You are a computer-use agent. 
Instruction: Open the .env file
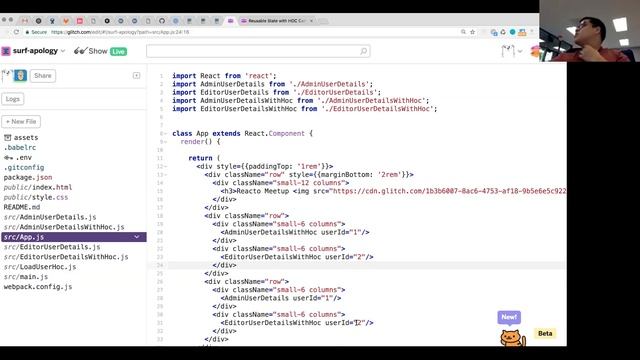pos(24,157)
